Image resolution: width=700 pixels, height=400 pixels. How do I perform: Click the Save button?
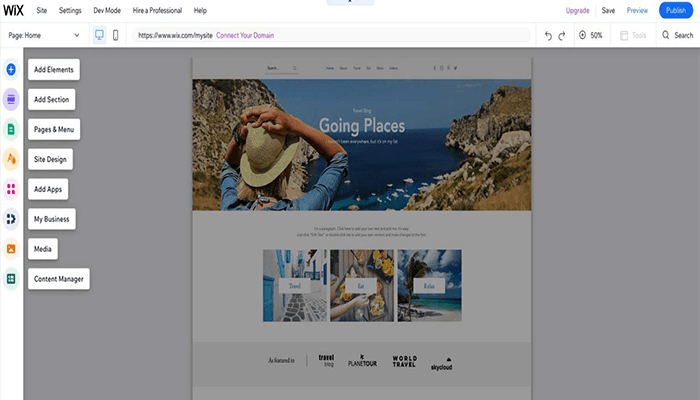tap(608, 10)
